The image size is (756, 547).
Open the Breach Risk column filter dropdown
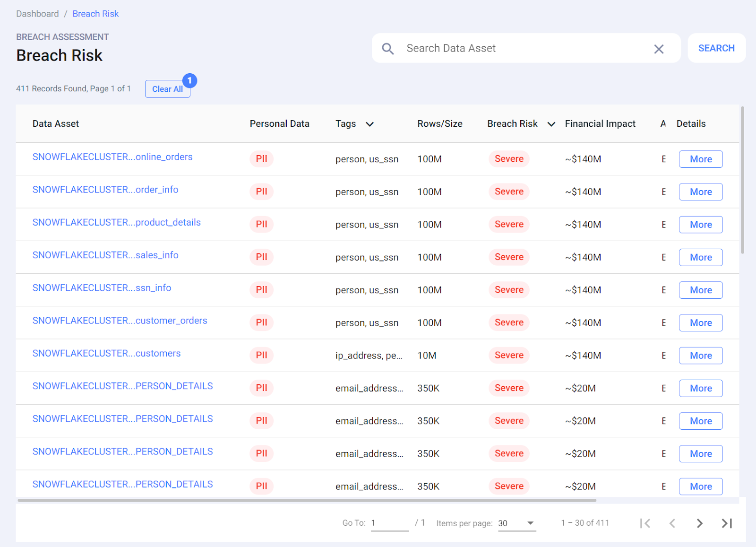tap(551, 124)
